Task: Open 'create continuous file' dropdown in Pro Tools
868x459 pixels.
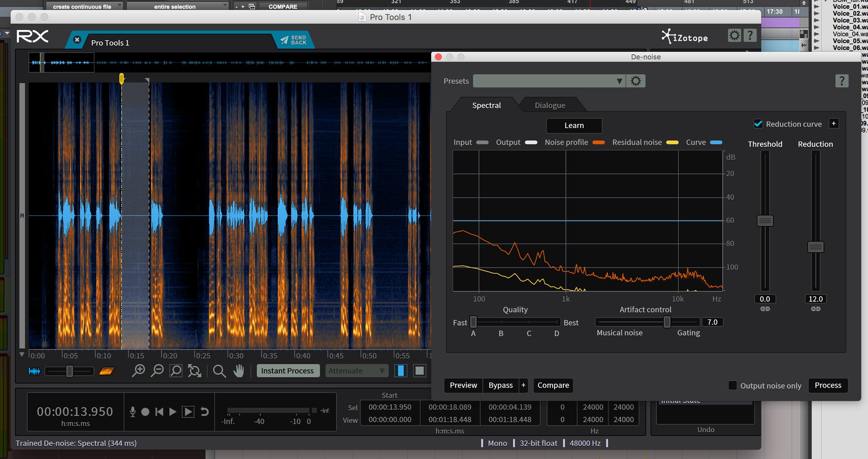Action: pos(84,6)
